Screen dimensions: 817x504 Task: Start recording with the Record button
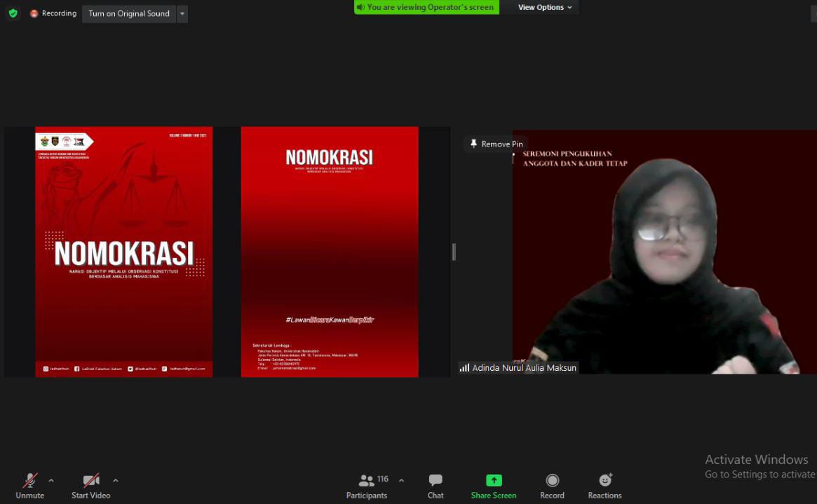(553, 486)
